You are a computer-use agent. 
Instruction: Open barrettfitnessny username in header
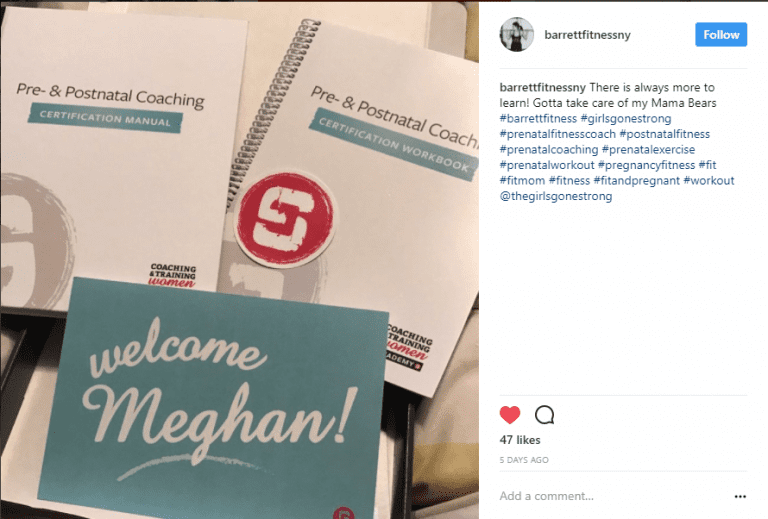pyautogui.click(x=587, y=35)
